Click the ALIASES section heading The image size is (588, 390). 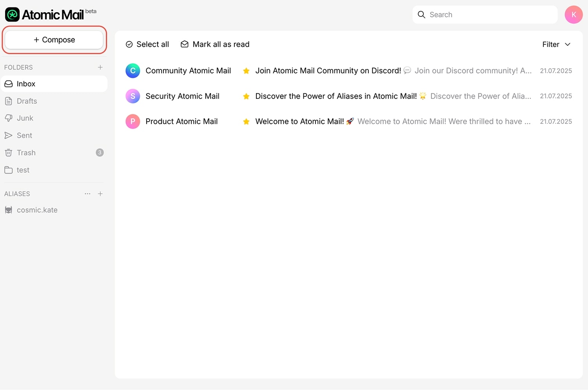(x=17, y=194)
